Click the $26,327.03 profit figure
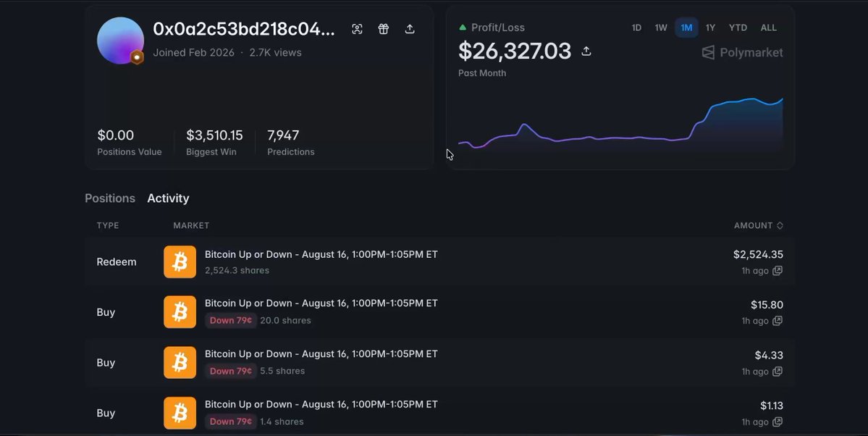 (x=514, y=51)
